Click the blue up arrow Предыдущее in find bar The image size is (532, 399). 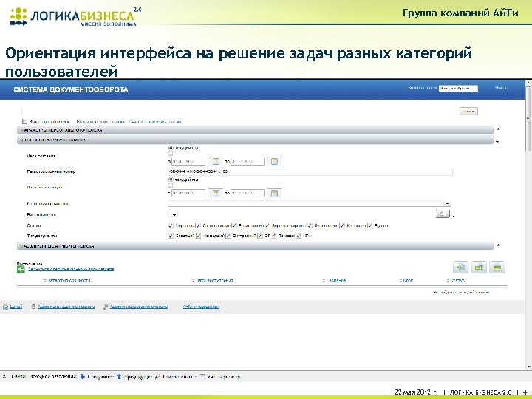tap(119, 377)
